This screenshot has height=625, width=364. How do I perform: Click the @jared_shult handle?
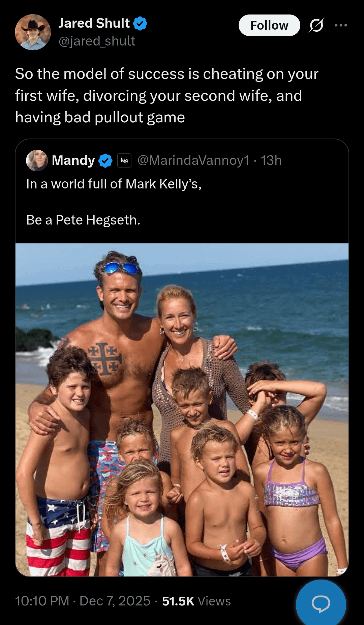pos(97,41)
